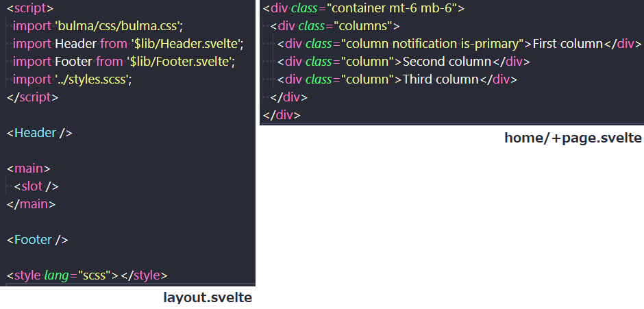Click the Second column text
The width and height of the screenshot is (644, 309).
point(447,62)
